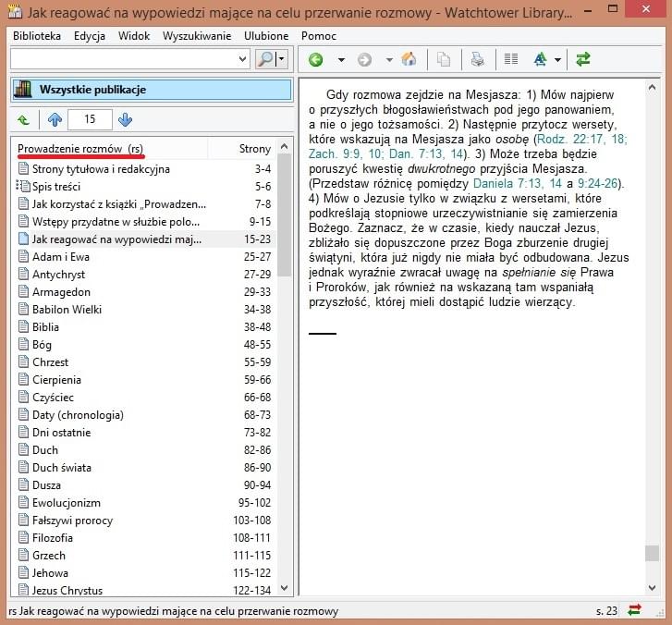Click the green Back navigation arrow

[316, 59]
